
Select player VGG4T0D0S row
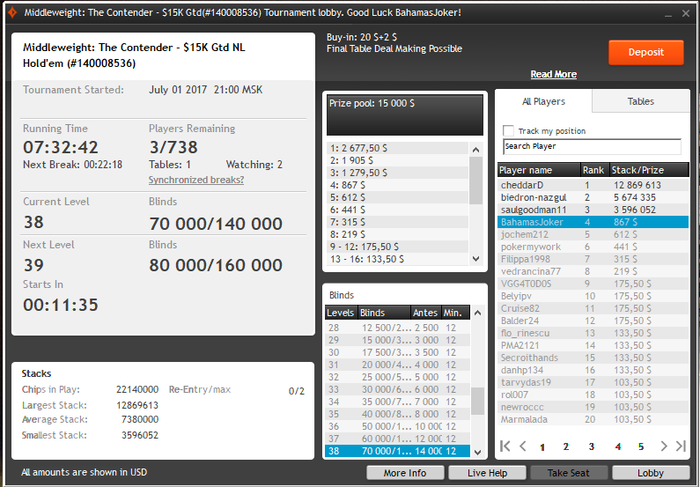coord(593,284)
